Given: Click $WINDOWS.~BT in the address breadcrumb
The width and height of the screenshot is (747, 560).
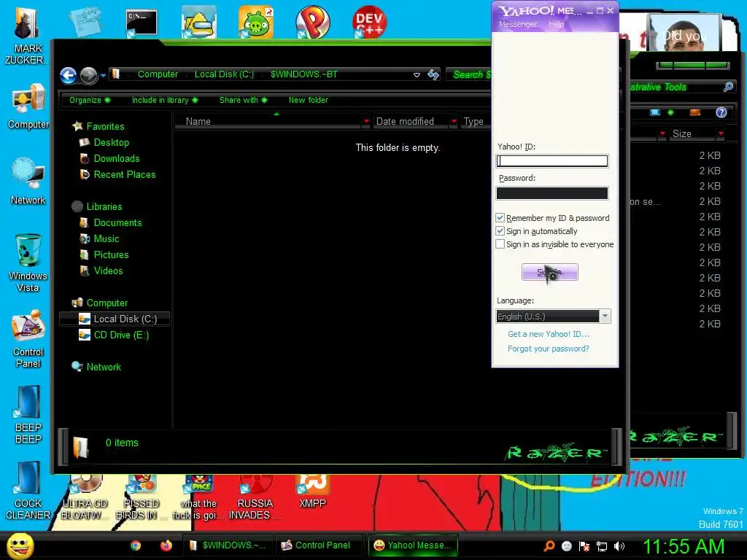Looking at the screenshot, I should 304,74.
